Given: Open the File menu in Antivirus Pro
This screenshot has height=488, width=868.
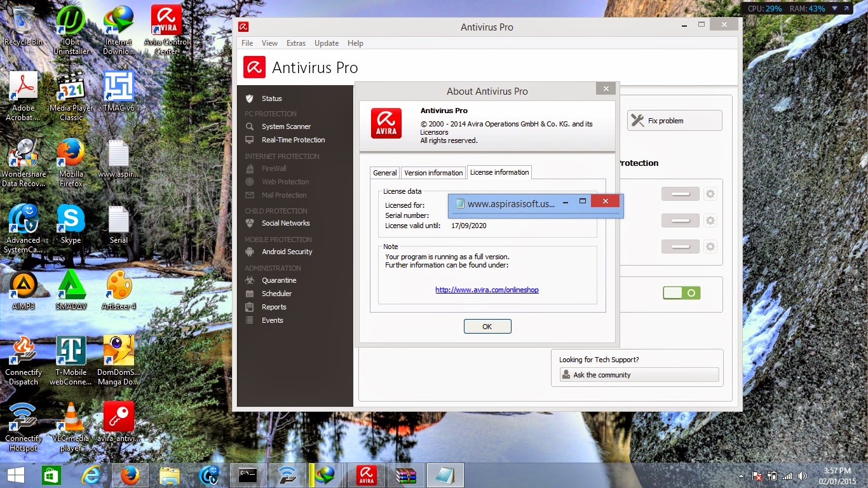Looking at the screenshot, I should coord(247,43).
